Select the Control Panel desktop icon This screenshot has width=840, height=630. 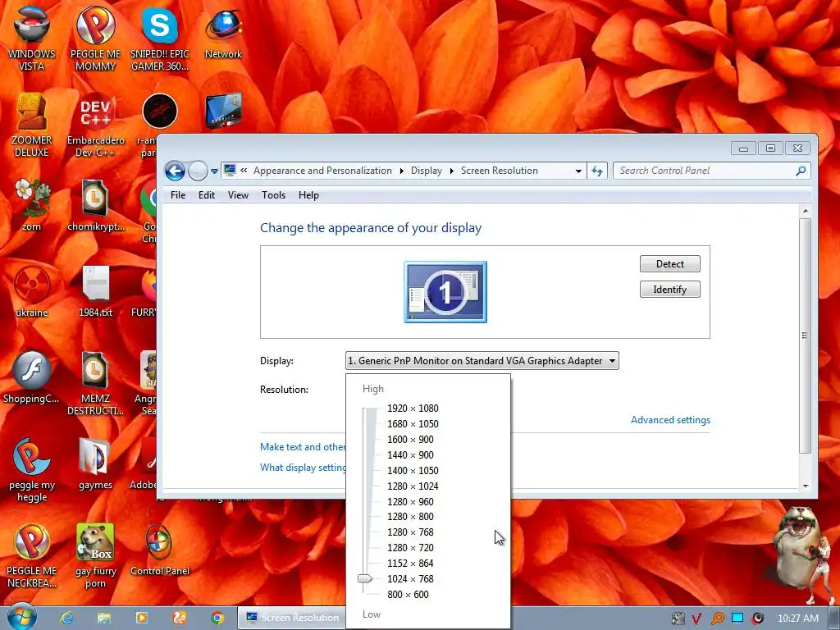point(160,549)
